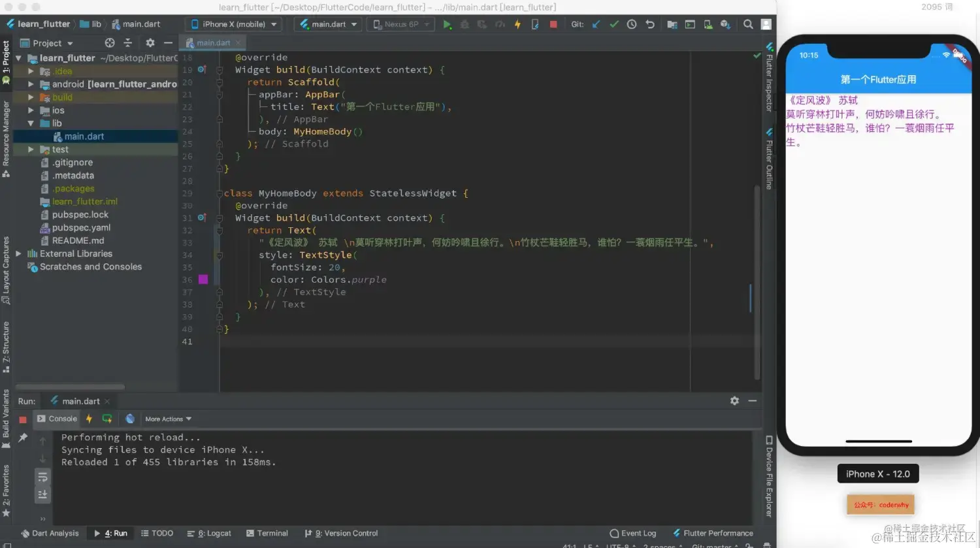This screenshot has width=980, height=548.
Task: Toggle the Flutter Outline side panel
Action: tap(769, 159)
